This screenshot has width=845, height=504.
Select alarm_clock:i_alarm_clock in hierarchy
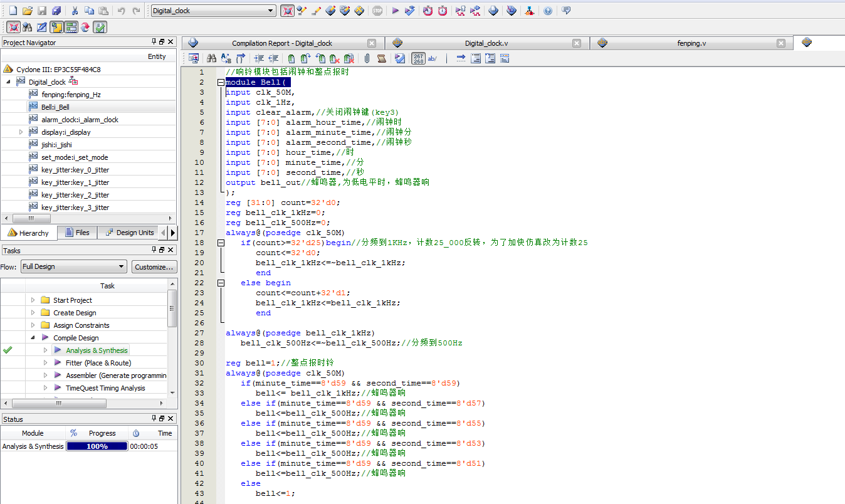[80, 120]
